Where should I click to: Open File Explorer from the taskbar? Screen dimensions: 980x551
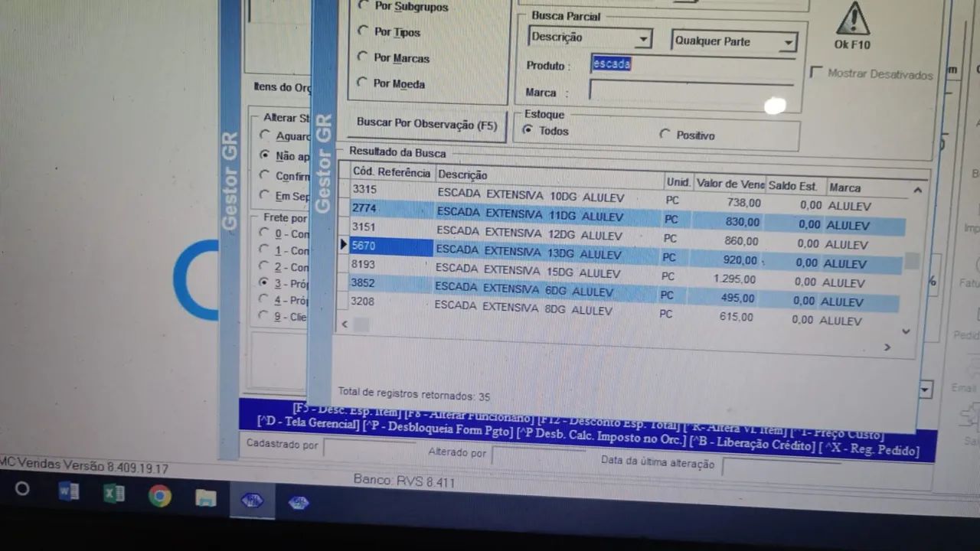tap(205, 498)
